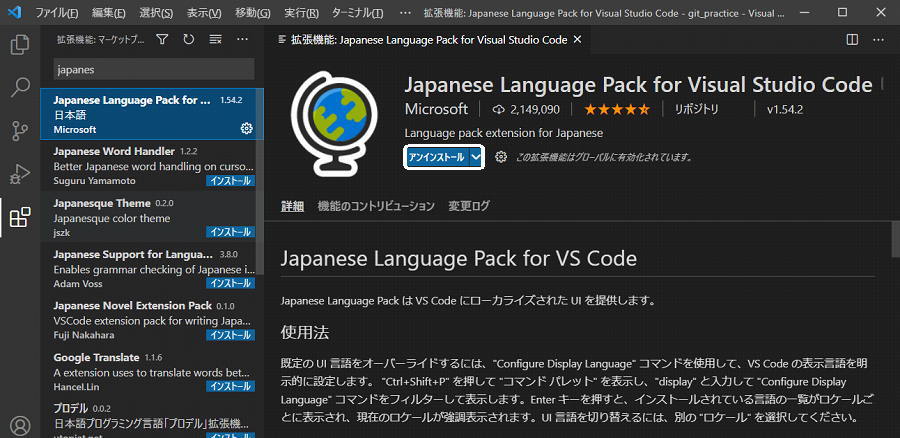The height and width of the screenshot is (438, 900).
Task: Open the Explorer view in activity bar
Action: 20,45
